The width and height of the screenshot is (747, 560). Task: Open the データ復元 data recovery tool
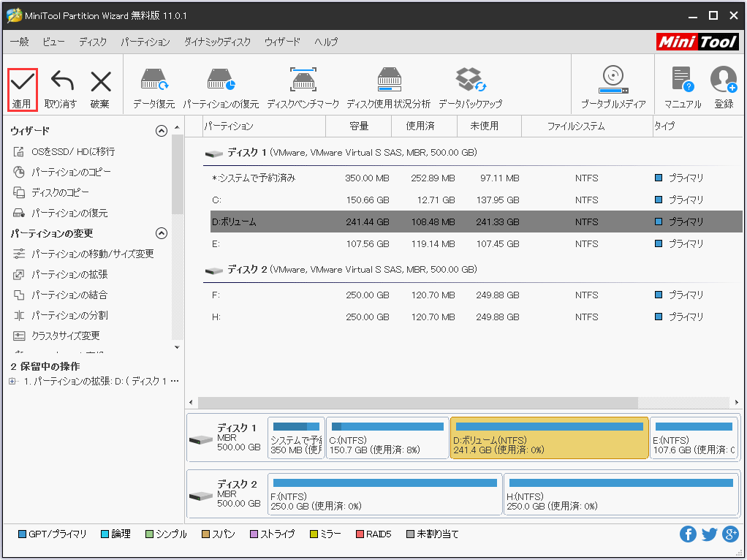(x=153, y=82)
